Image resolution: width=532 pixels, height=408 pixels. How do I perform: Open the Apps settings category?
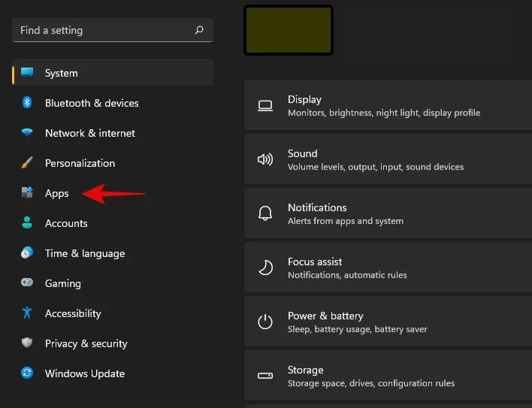coord(57,193)
